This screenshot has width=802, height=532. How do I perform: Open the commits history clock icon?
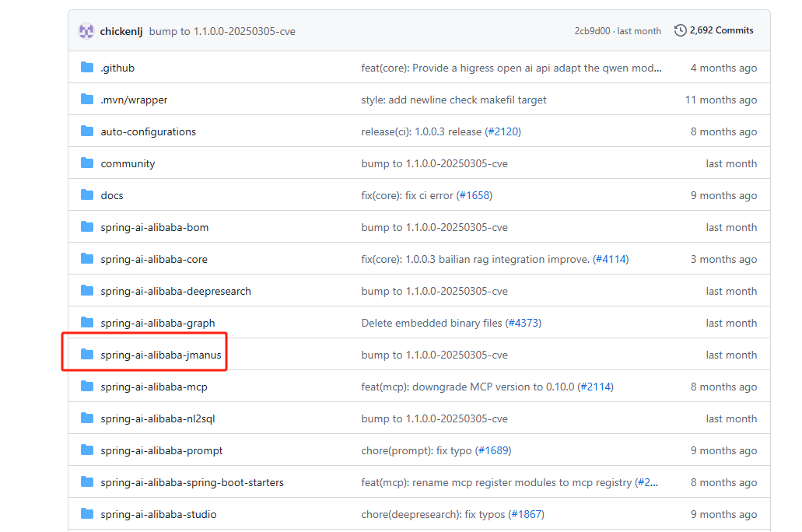coord(681,30)
